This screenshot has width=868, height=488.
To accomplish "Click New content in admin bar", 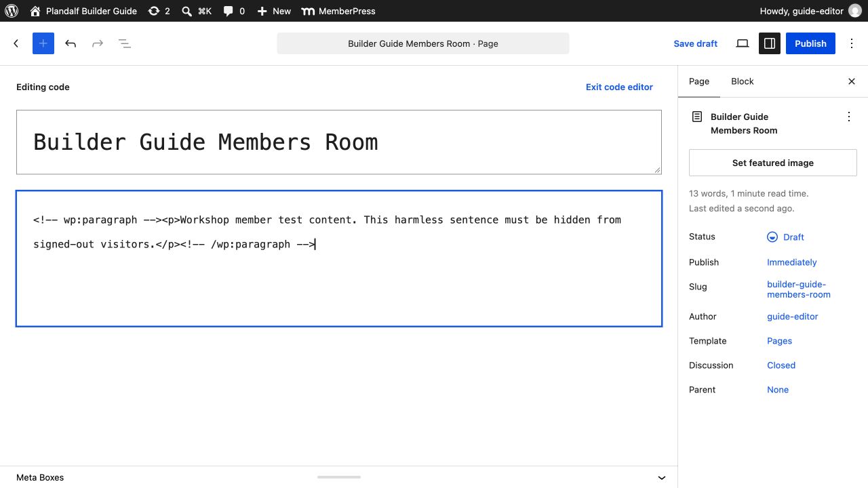I will pyautogui.click(x=274, y=11).
